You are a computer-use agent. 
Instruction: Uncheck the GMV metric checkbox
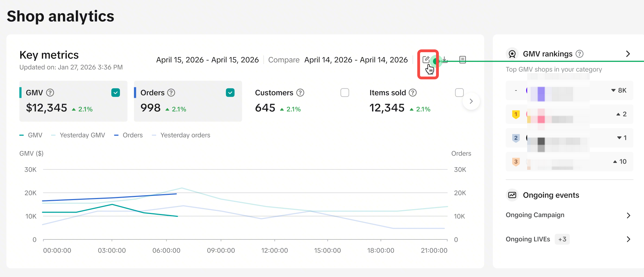point(116,93)
